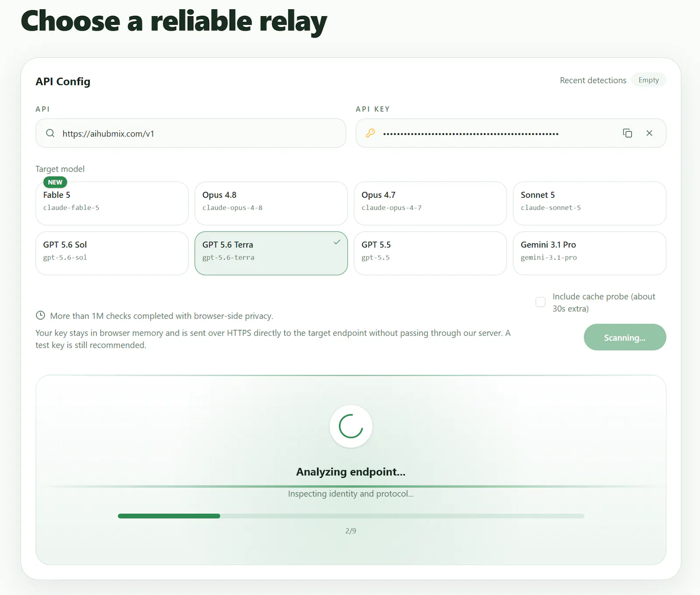This screenshot has width=700, height=595.
Task: Click the Include cache probe label text
Action: tap(604, 302)
